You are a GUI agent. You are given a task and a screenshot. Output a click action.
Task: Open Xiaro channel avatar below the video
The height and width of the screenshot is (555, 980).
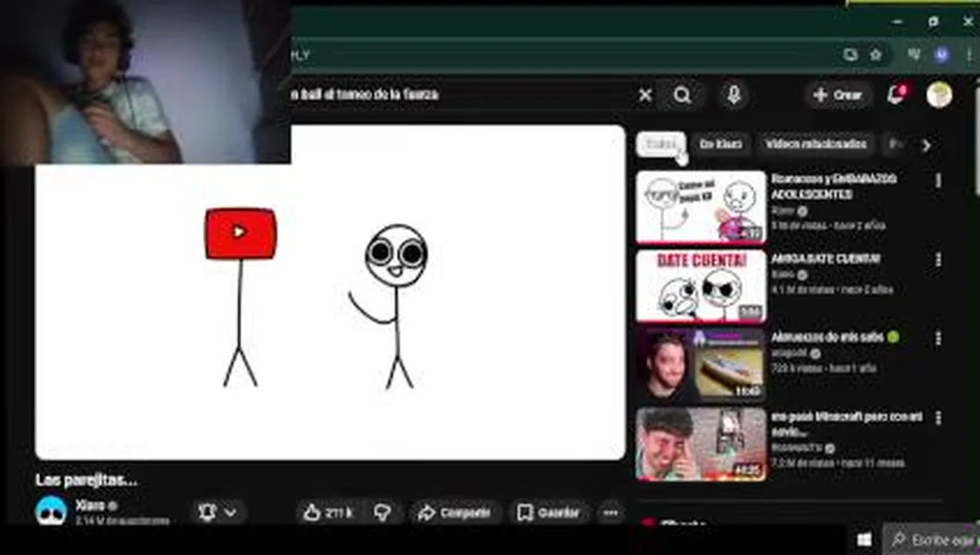[x=52, y=510]
